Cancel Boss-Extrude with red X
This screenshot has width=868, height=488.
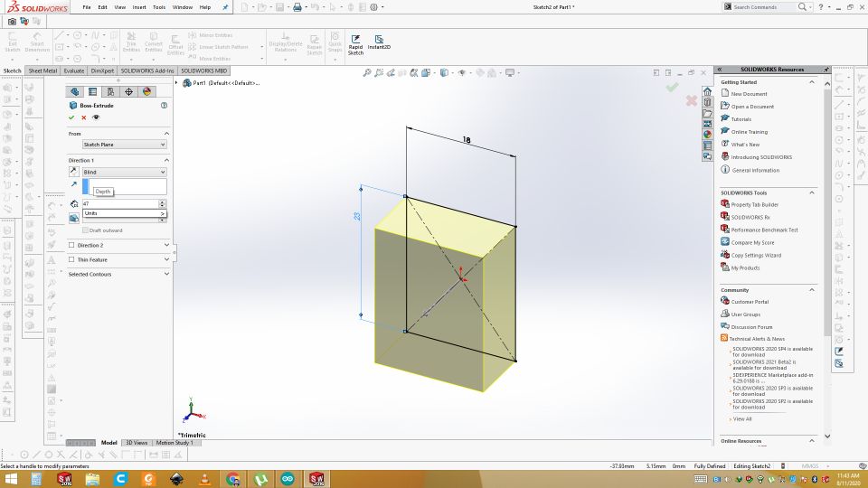tap(83, 117)
